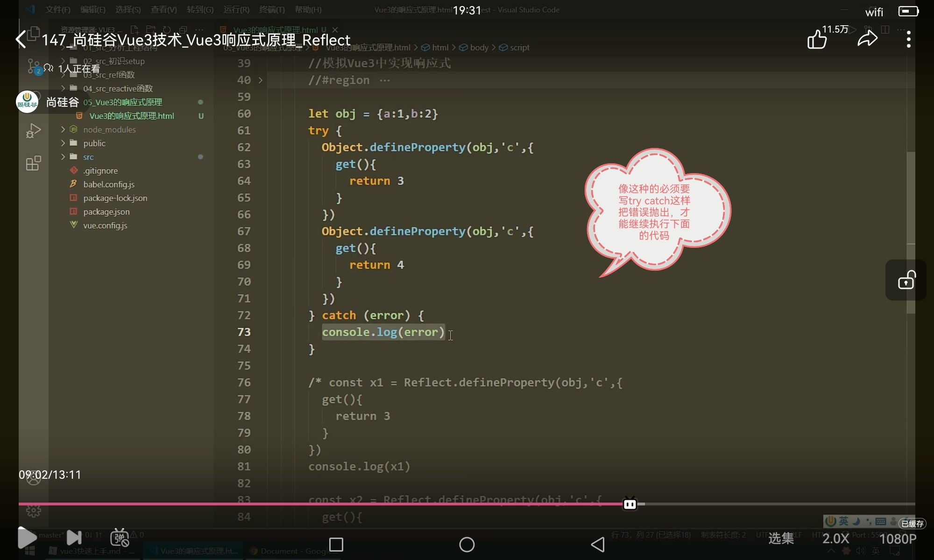Screen dimensions: 934x560
Task: Go back with the top-left arrow
Action: click(x=21, y=39)
